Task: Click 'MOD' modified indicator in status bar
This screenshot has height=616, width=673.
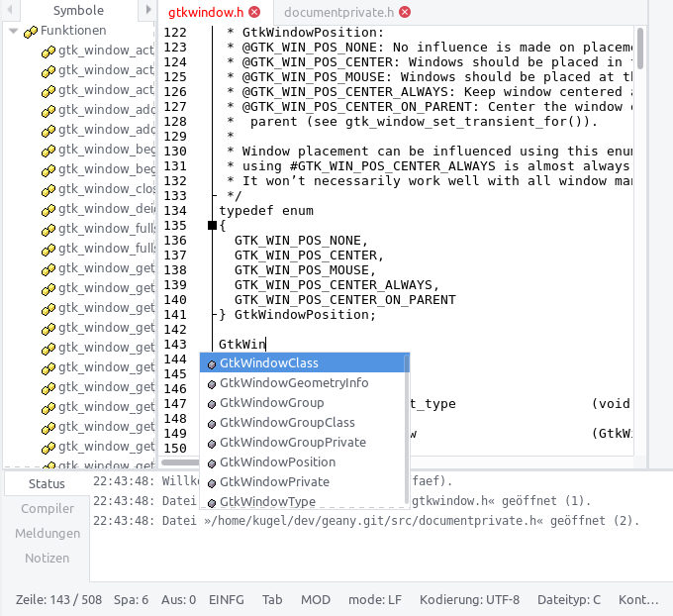Action: click(316, 600)
